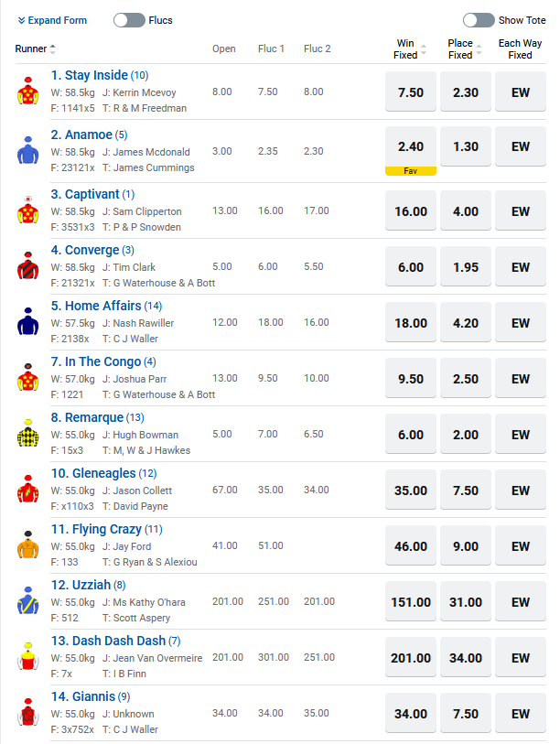Select Captivant place odds 4.00
560x744 pixels.
point(466,211)
